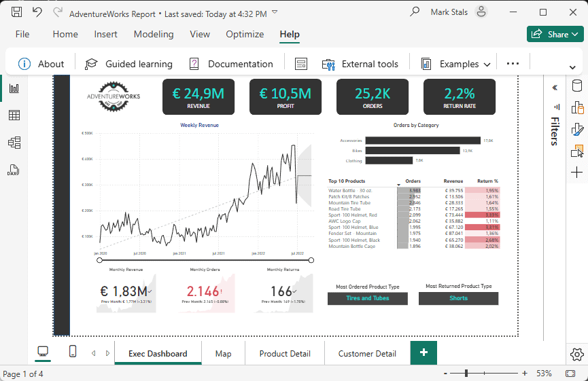Add a new page with plus button

coord(423,352)
